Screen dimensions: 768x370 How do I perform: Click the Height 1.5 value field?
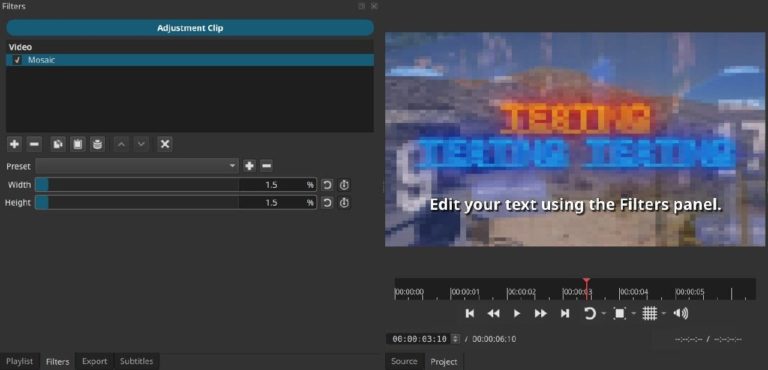[277, 202]
